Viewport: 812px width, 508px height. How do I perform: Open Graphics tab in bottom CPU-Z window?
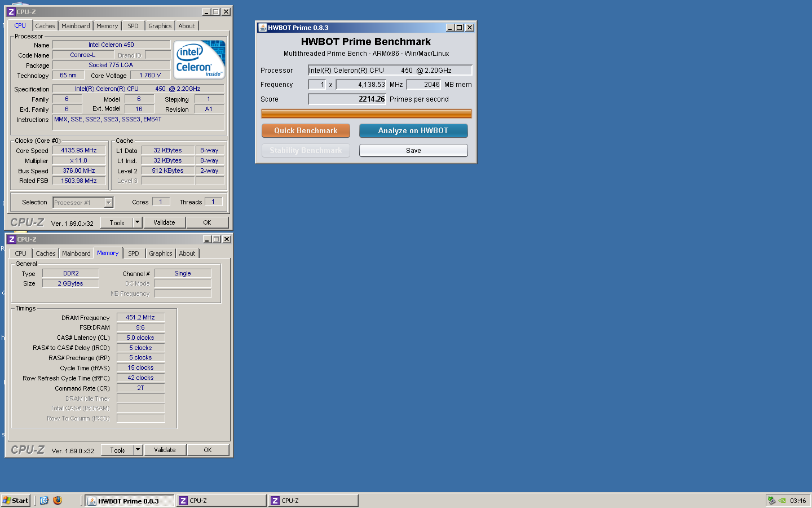click(x=161, y=253)
